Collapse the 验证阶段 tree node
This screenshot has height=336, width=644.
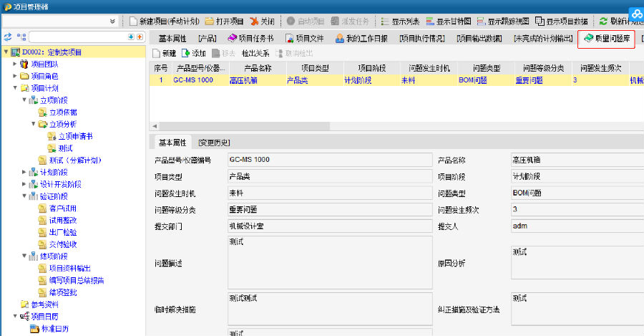click(24, 196)
